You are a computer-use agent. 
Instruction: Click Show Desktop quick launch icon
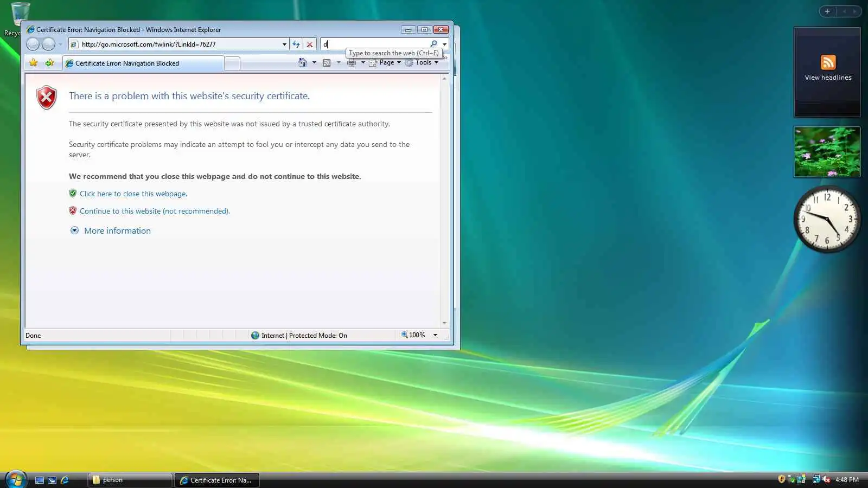point(39,480)
